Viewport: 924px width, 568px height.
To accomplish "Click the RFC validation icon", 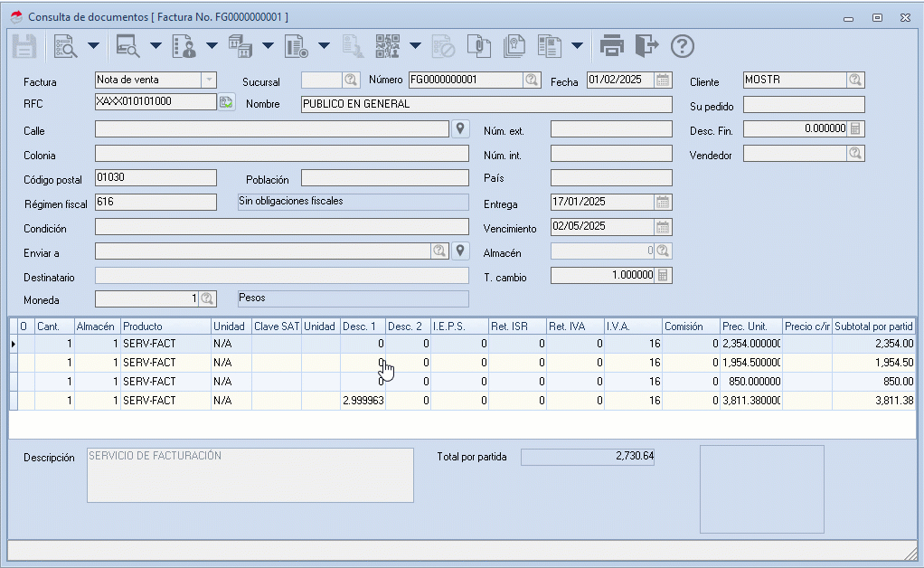I will 226,102.
